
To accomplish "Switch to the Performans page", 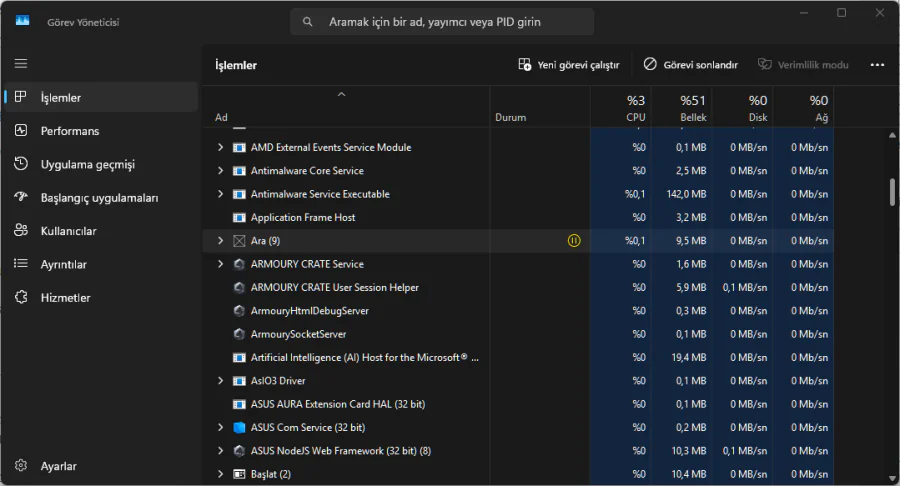I will (x=101, y=131).
